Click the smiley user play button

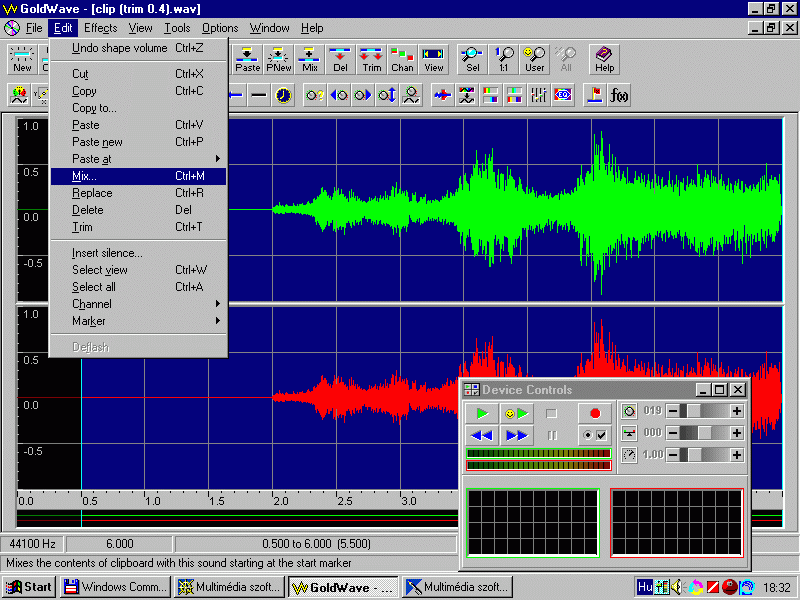point(516,413)
